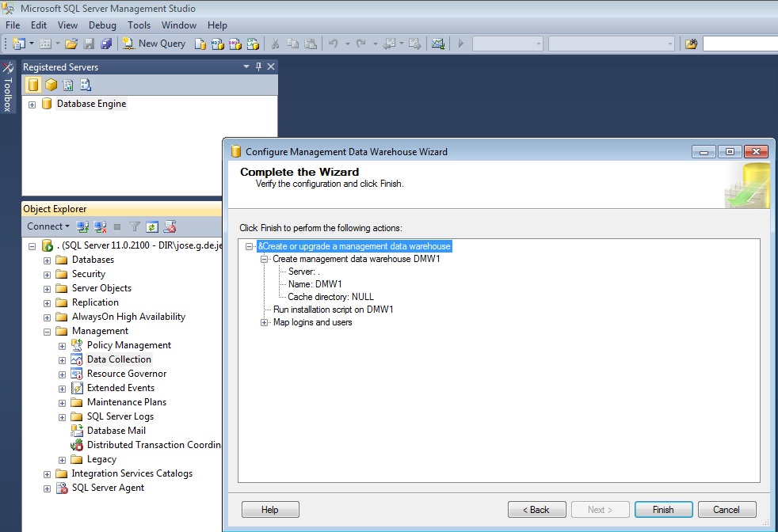The width and height of the screenshot is (778, 532).
Task: Open the File menu
Action: (x=13, y=25)
